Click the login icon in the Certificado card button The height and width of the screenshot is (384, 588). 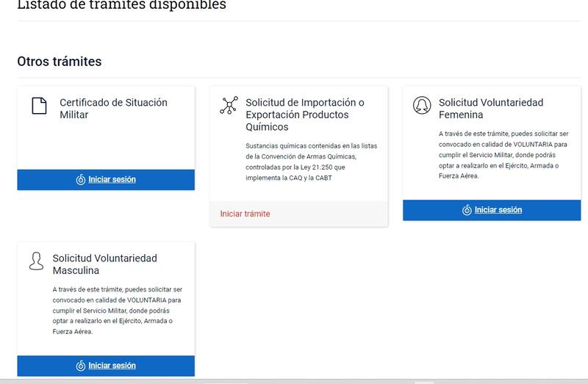tap(81, 180)
